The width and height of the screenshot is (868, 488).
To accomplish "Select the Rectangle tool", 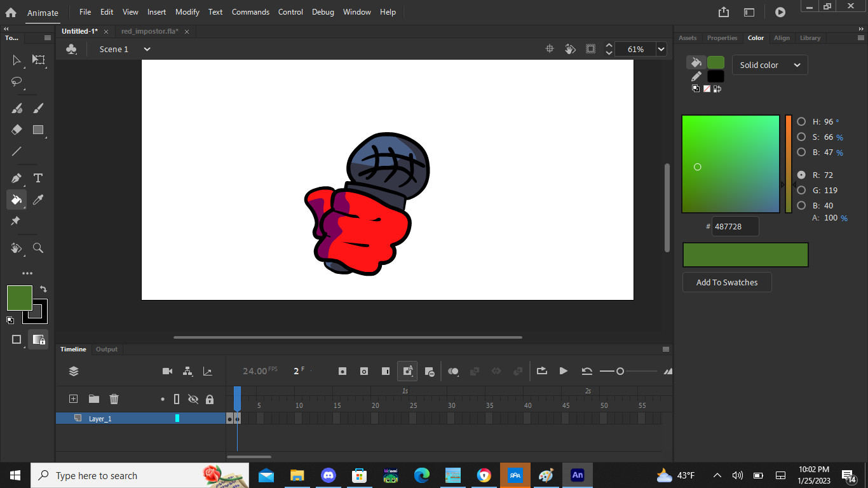I will (38, 130).
